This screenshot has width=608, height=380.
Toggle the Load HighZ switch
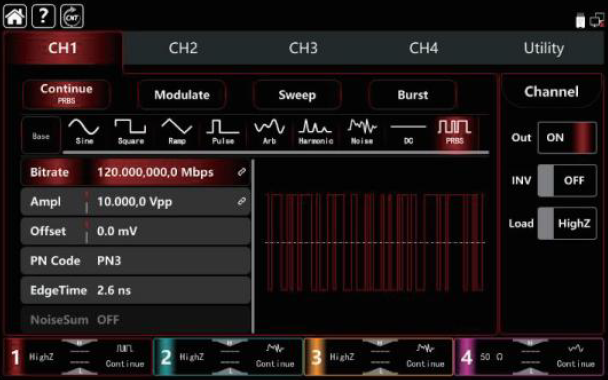[x=567, y=223]
